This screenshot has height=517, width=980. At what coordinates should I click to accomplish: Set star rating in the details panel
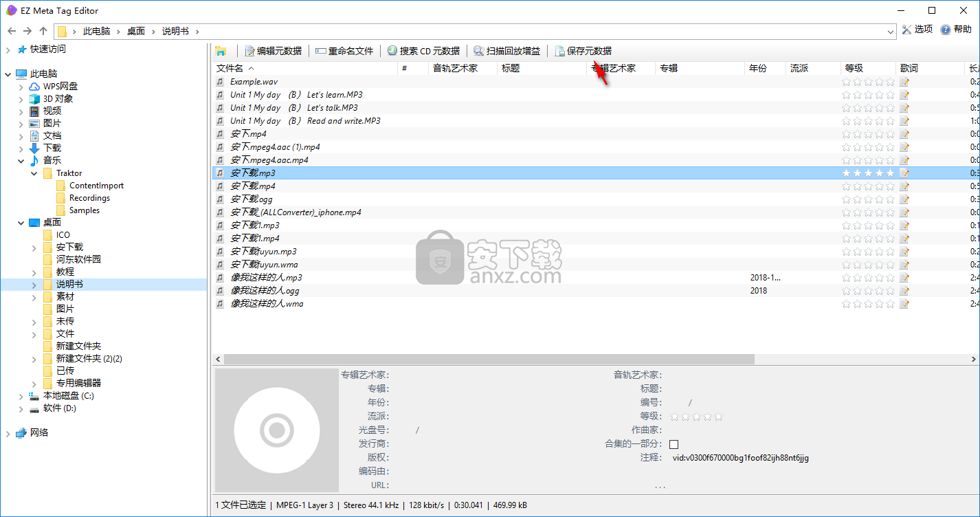pos(696,417)
